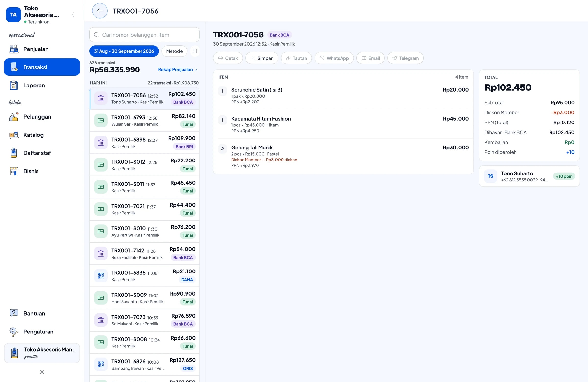Screen dimensions: 588x382
Task: Click the Email button
Action: [370, 58]
